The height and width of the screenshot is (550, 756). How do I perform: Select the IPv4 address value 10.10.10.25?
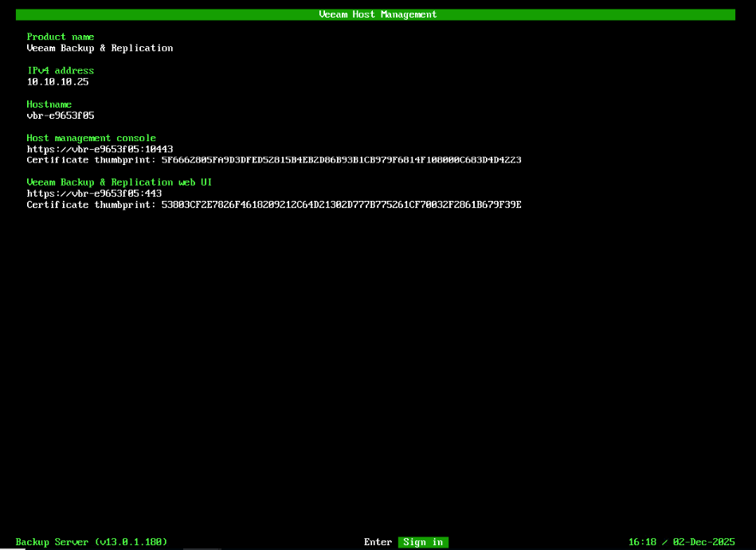(x=57, y=81)
